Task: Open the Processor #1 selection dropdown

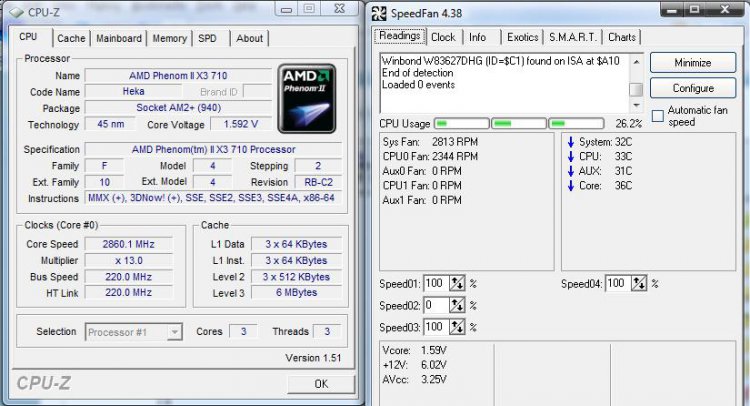Action: pos(175,332)
